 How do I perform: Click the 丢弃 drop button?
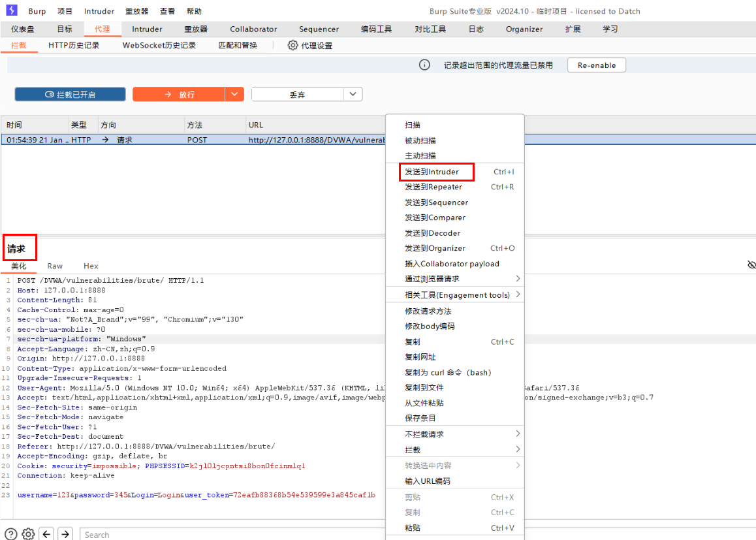298,95
